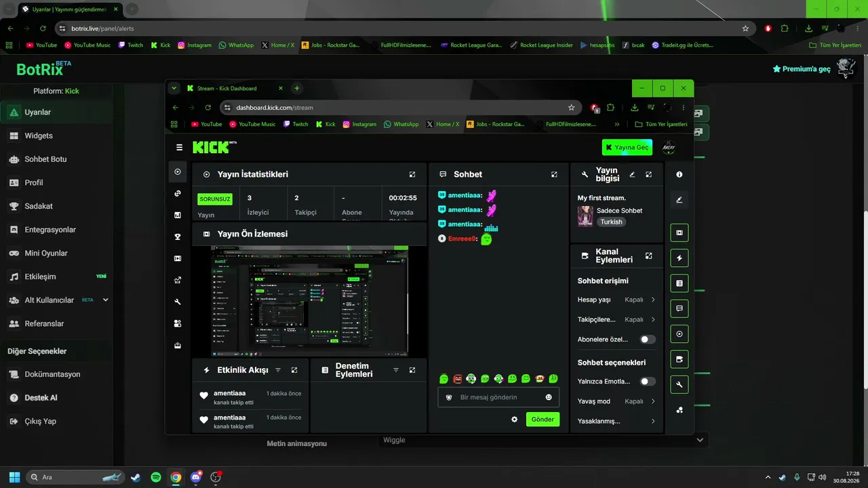Show hidden system tray icons
Screen dimensions: 868x488
(768, 477)
